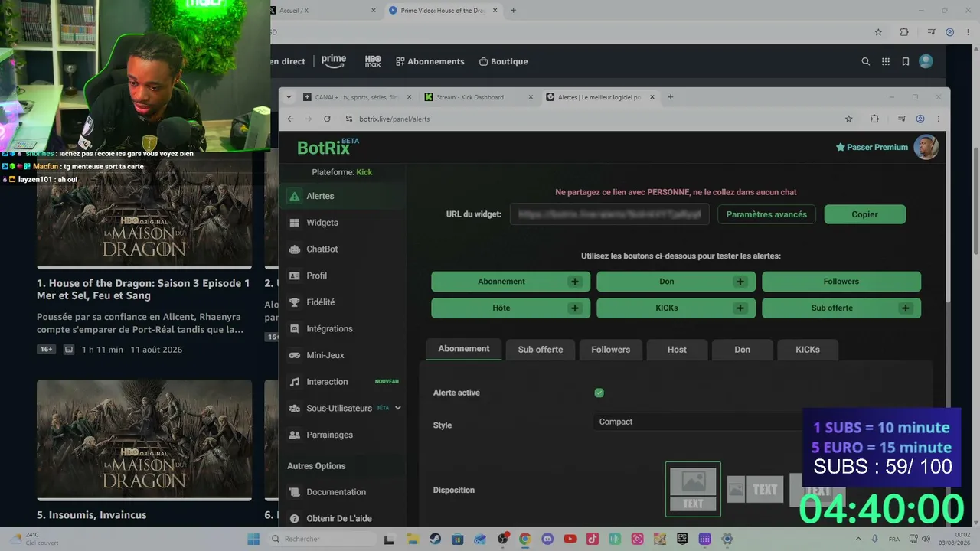The image size is (980, 551).
Task: Open Epic Games Launcher from taskbar
Action: (x=682, y=539)
